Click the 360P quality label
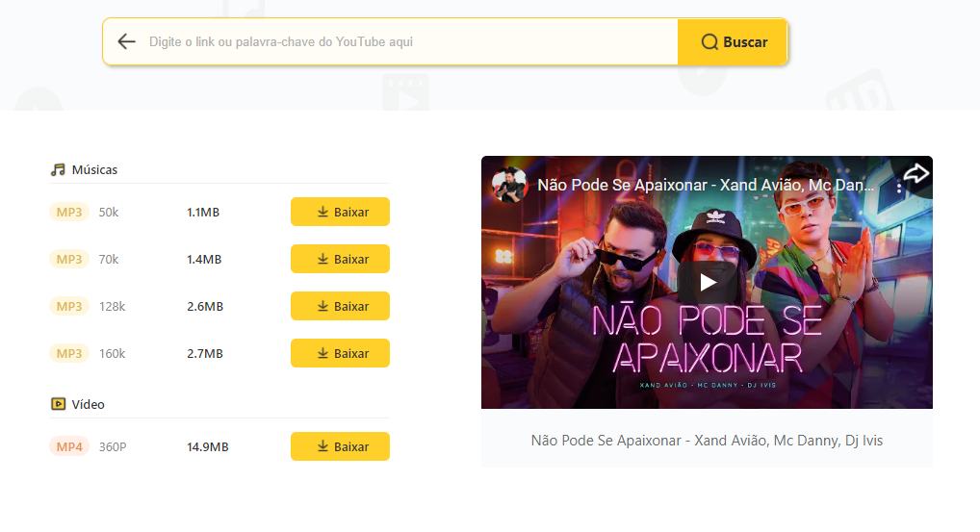 click(113, 447)
